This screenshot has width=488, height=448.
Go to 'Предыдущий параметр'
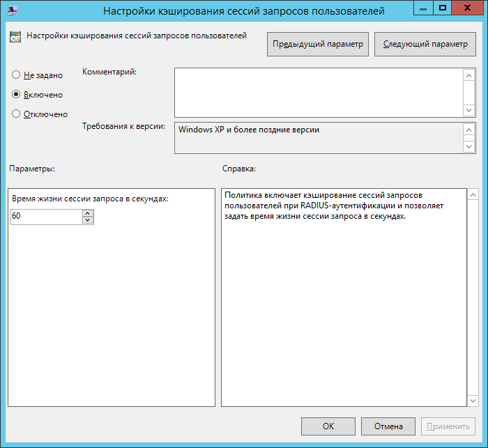coord(318,44)
